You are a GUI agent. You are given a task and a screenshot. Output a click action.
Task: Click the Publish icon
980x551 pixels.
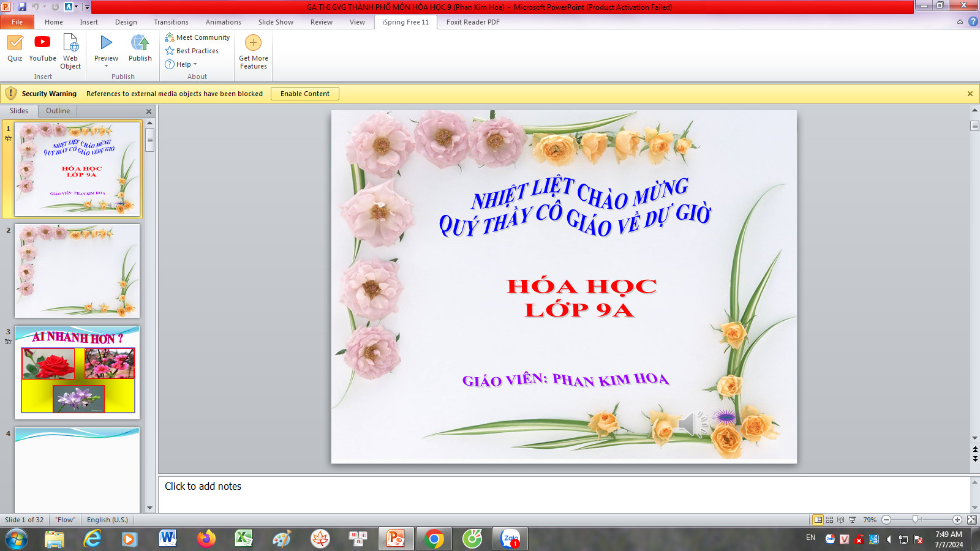(x=140, y=48)
